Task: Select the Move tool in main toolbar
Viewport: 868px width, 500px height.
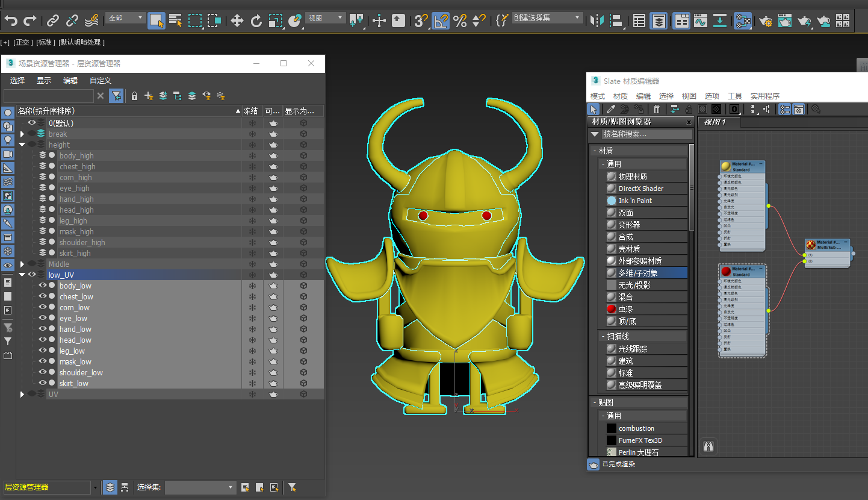Action: click(x=237, y=20)
